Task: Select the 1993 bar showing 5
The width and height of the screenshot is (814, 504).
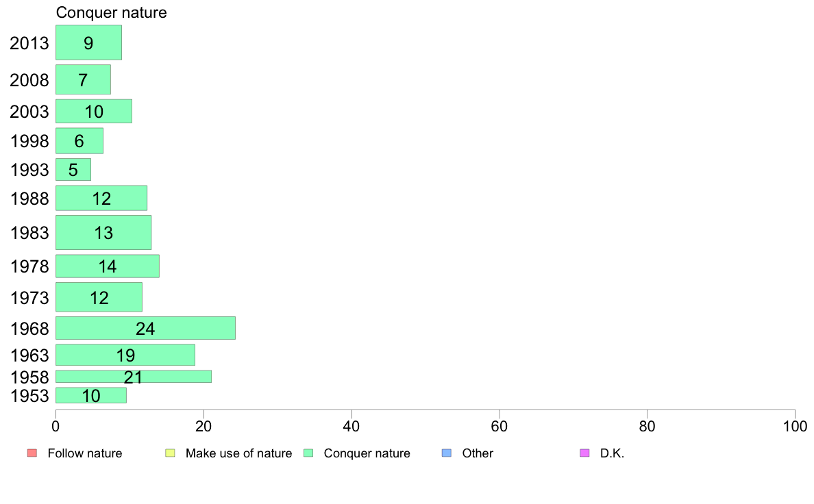Action: (73, 170)
